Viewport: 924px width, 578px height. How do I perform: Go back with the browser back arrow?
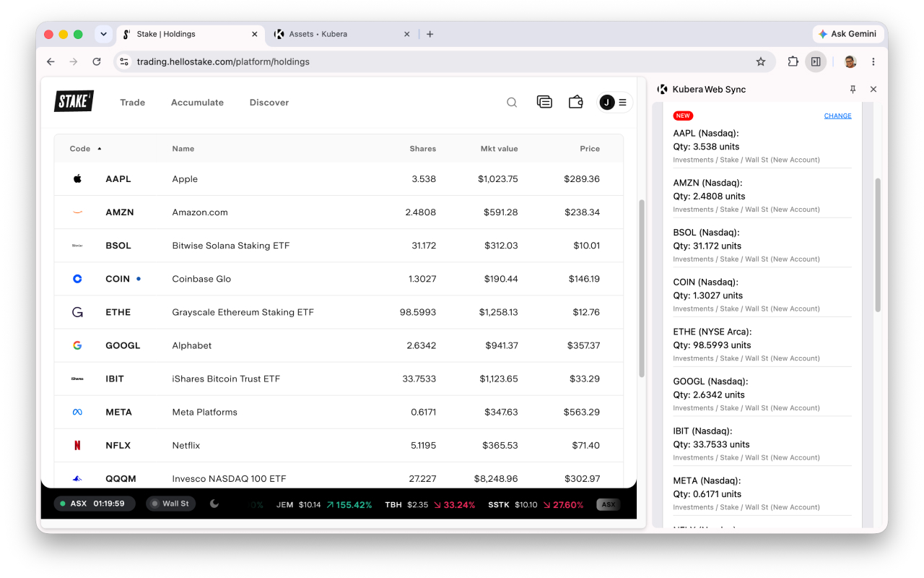point(51,62)
